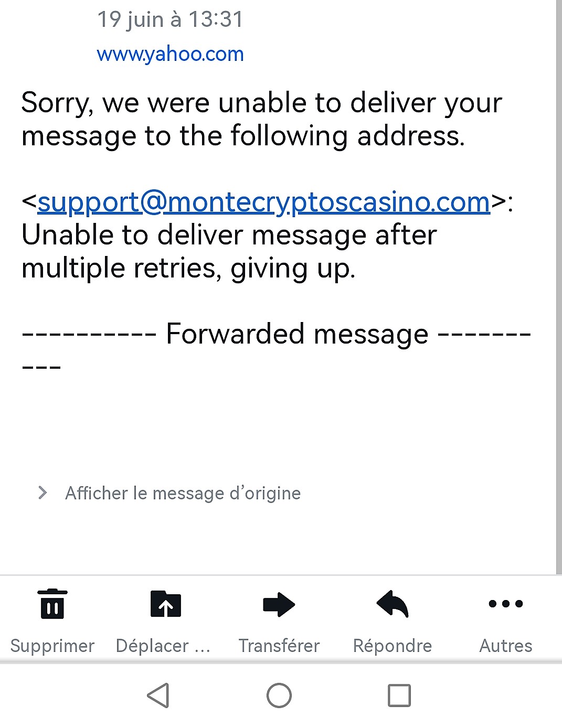The image size is (562, 728).
Task: Choose the 'Transférer' label
Action: [279, 646]
